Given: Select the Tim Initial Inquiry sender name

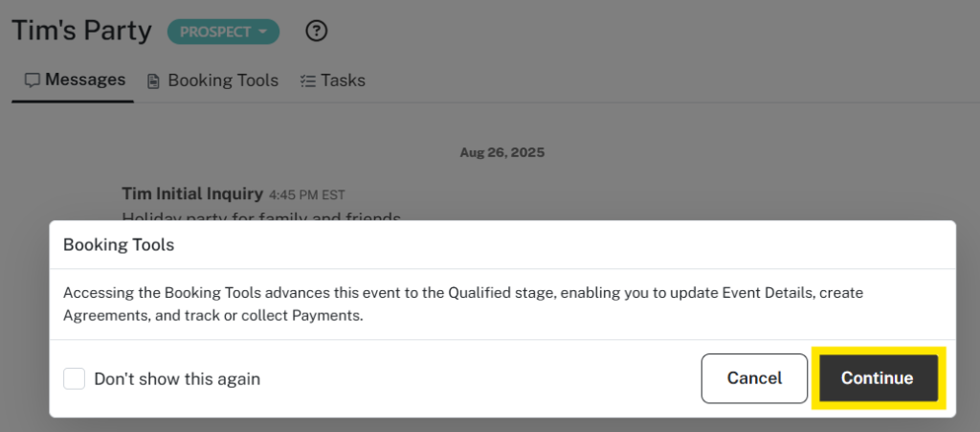Looking at the screenshot, I should [x=193, y=193].
